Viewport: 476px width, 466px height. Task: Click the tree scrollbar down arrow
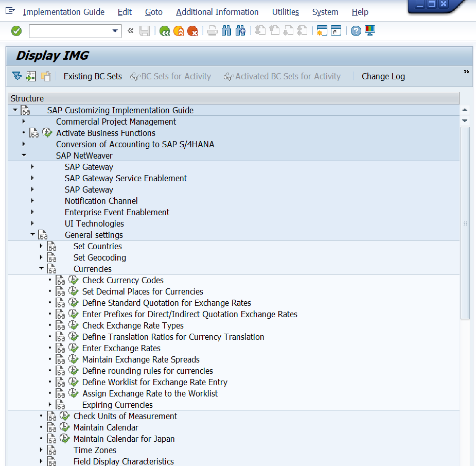465,120
